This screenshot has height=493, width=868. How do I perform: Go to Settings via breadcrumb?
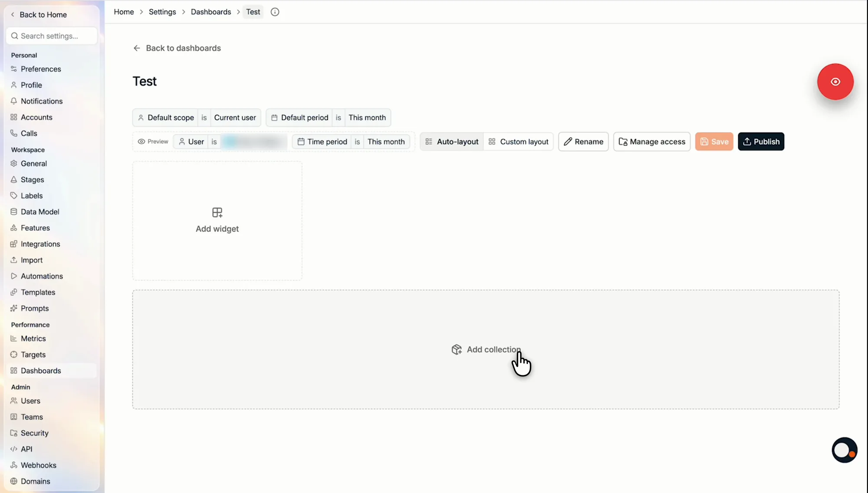click(x=162, y=12)
